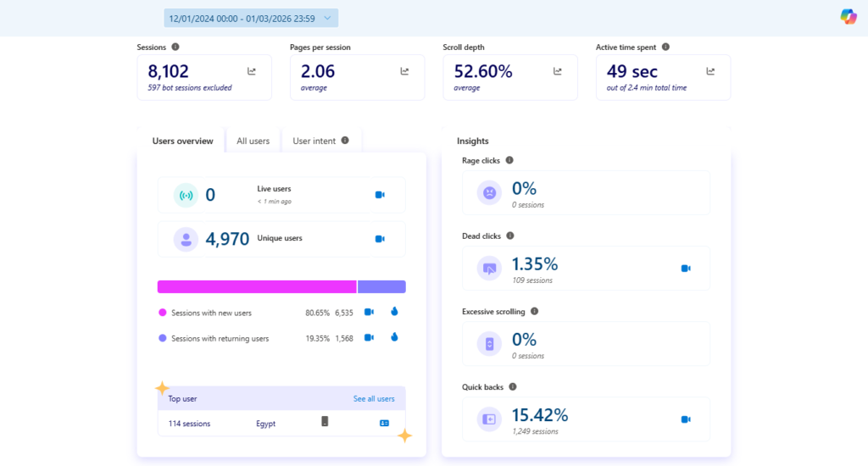Switch to the All users tab
The height and width of the screenshot is (466, 868).
tap(253, 141)
